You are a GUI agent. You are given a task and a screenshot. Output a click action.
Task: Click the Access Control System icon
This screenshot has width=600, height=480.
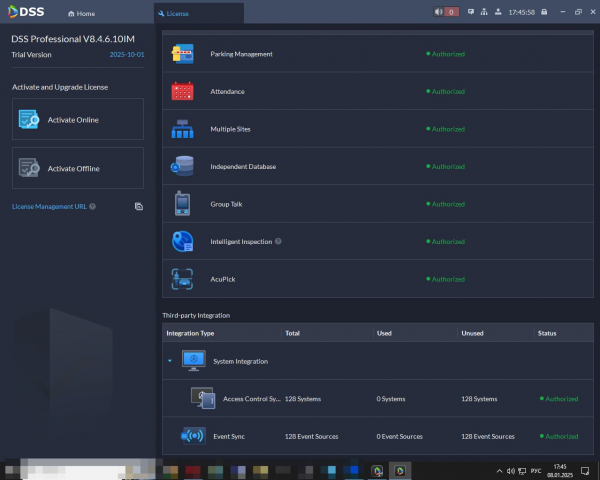coord(203,398)
